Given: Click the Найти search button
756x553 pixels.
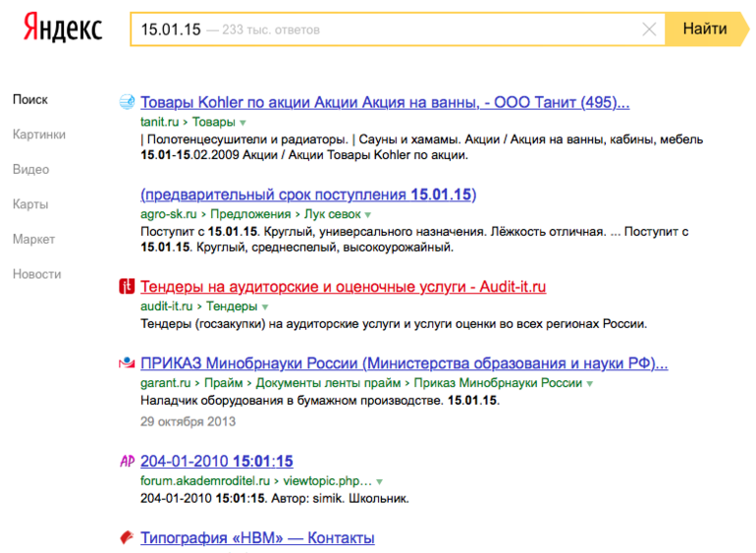Looking at the screenshot, I should (x=706, y=28).
